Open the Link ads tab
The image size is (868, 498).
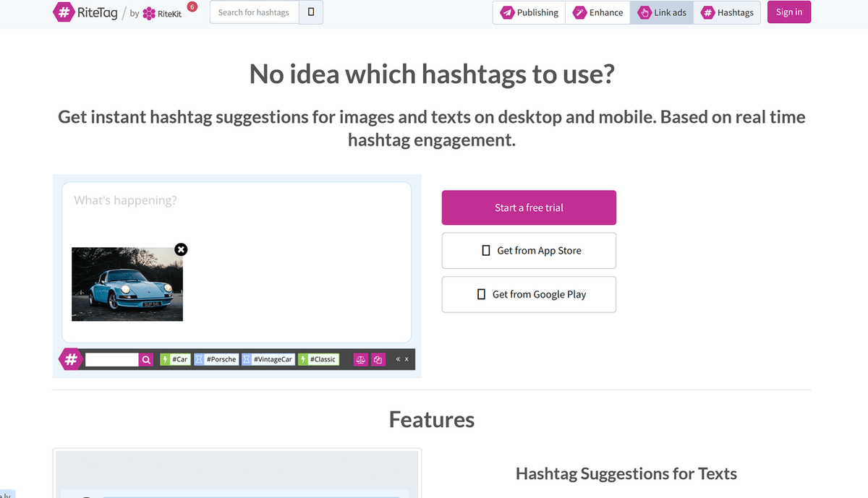click(x=662, y=12)
